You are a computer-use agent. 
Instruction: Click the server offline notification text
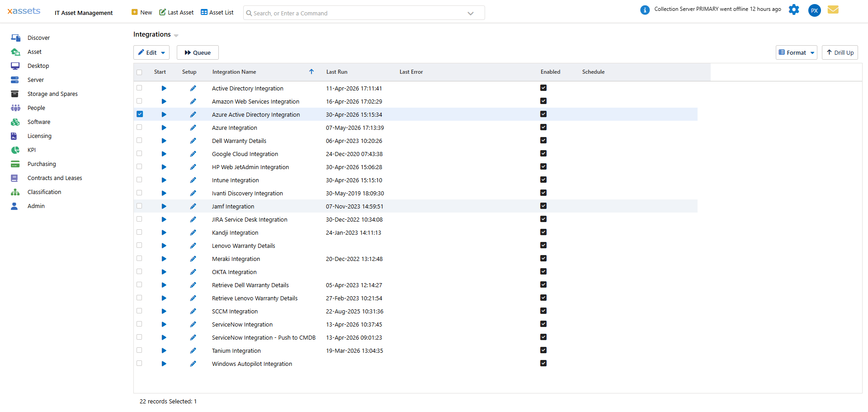717,9
